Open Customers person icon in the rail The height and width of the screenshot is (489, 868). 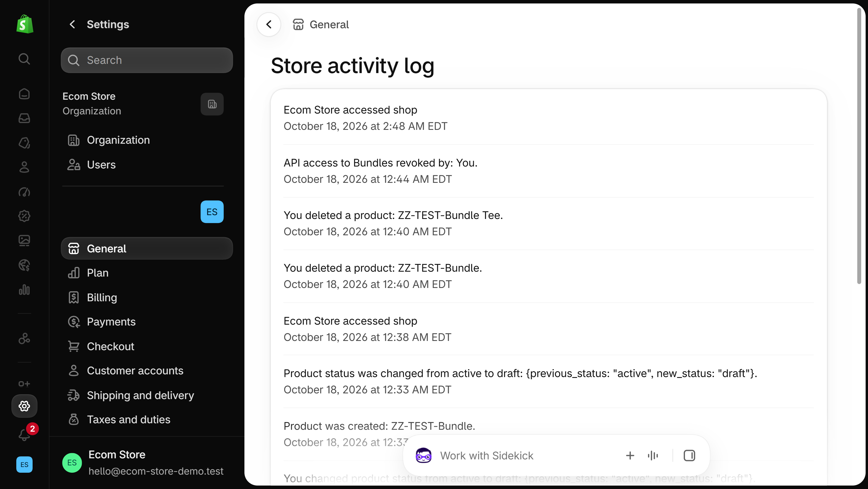point(24,167)
